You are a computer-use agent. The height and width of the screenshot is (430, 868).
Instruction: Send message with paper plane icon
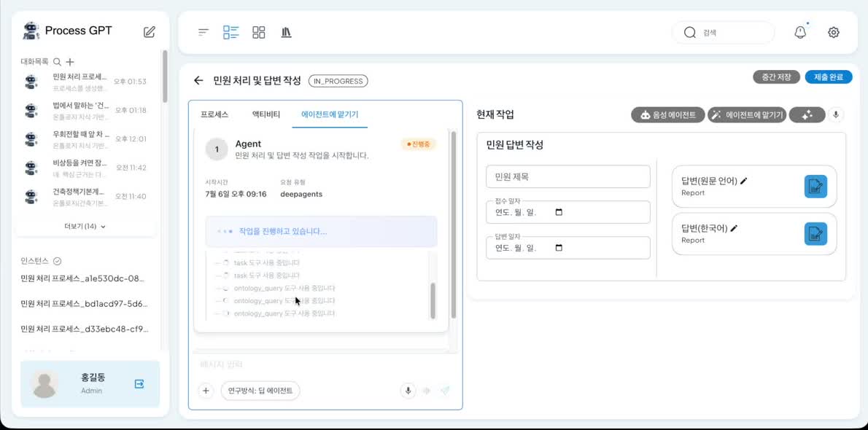click(444, 391)
